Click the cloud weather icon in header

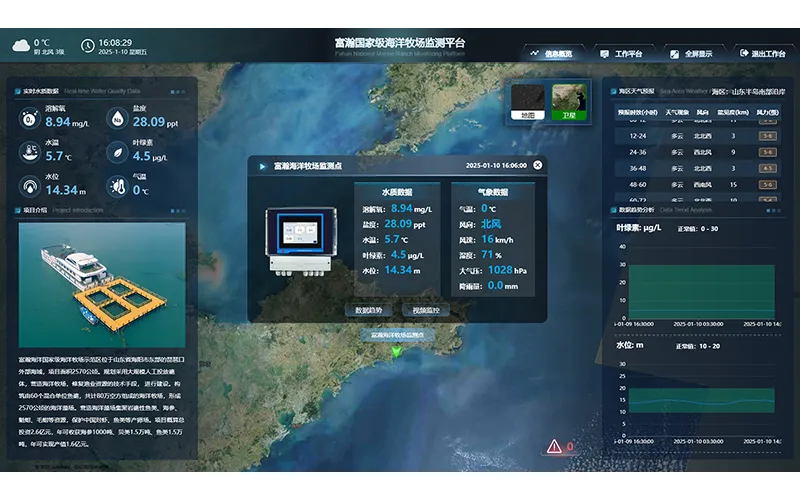click(x=20, y=44)
